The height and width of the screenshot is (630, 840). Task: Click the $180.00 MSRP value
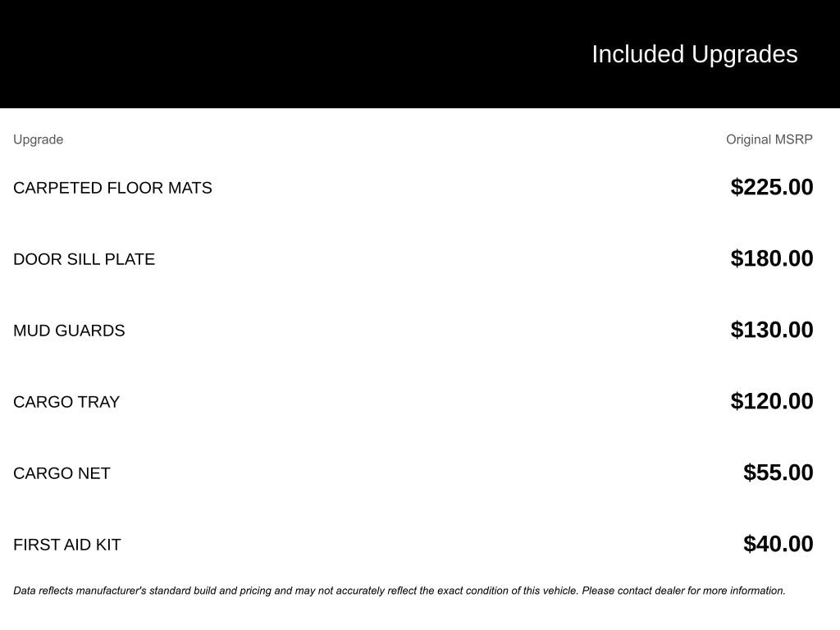[772, 258]
